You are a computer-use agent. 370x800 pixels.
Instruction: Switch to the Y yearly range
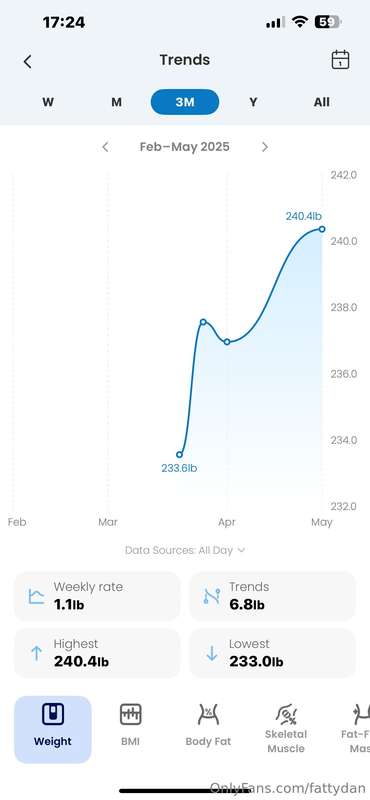click(253, 102)
